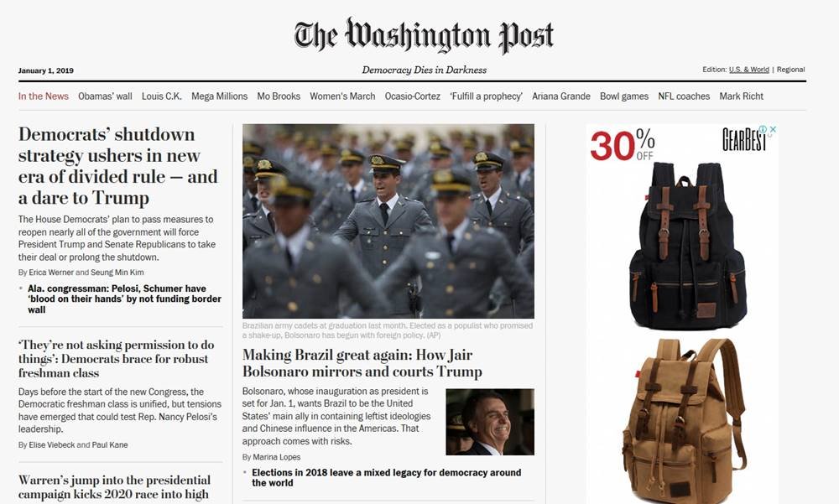This screenshot has height=504, width=839.
Task: Switch to the Regional edition
Action: [x=790, y=70]
